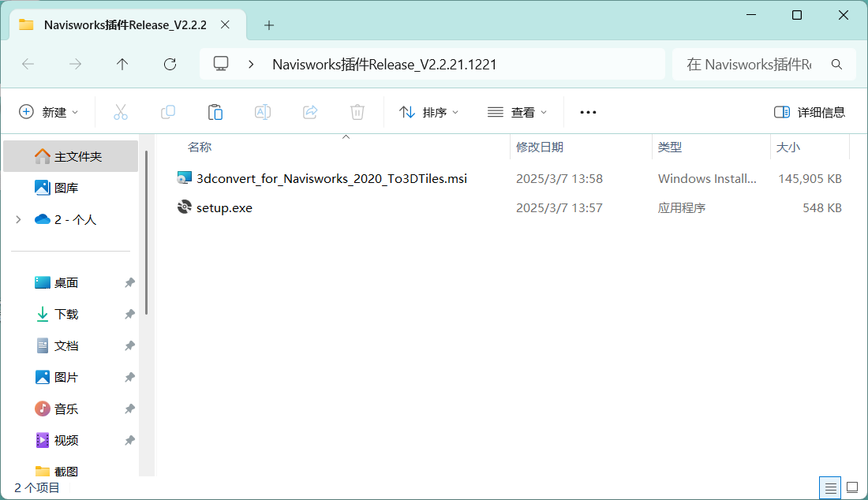The width and height of the screenshot is (868, 500).
Task: Unpin 文档 using its pin icon
Action: click(129, 345)
